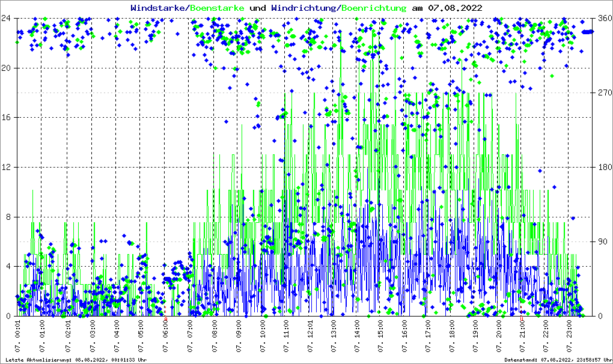613x364 pixels.
Task: Click the "24" wind strength axis label
Action: 6,18
